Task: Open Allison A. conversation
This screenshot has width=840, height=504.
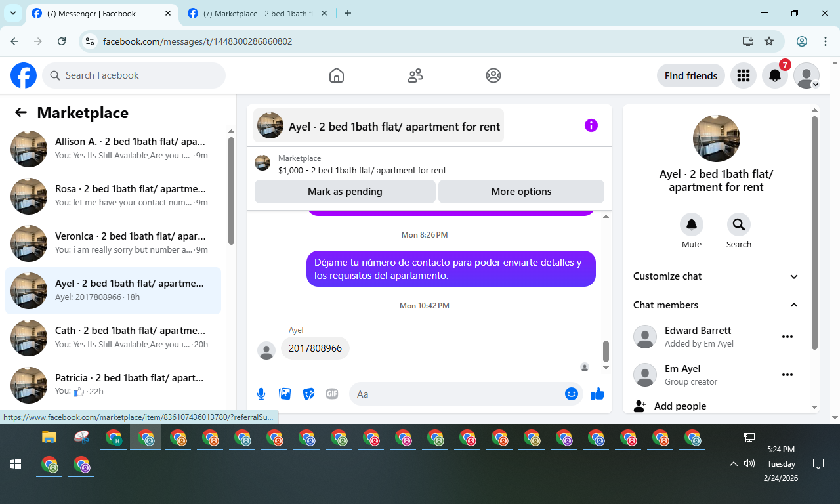Action: pos(113,149)
